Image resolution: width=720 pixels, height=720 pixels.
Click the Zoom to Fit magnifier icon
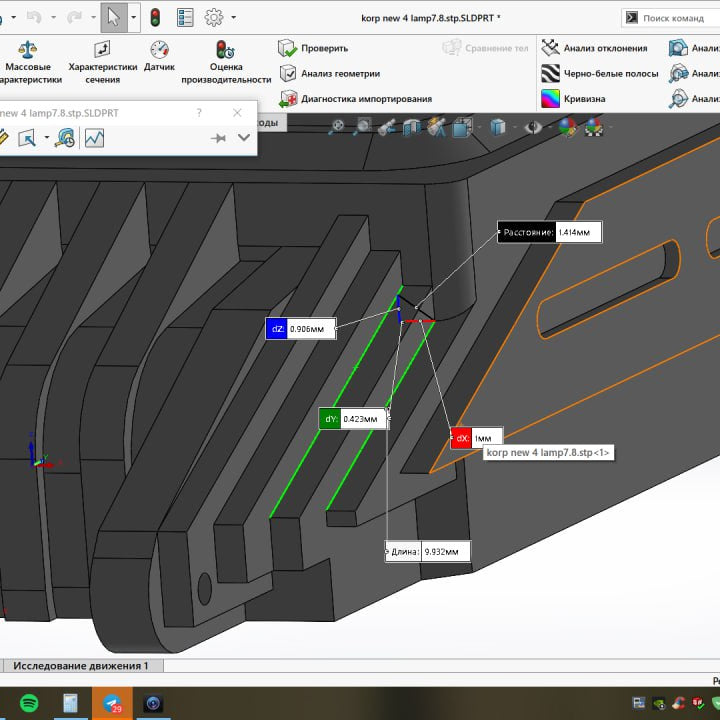[337, 126]
